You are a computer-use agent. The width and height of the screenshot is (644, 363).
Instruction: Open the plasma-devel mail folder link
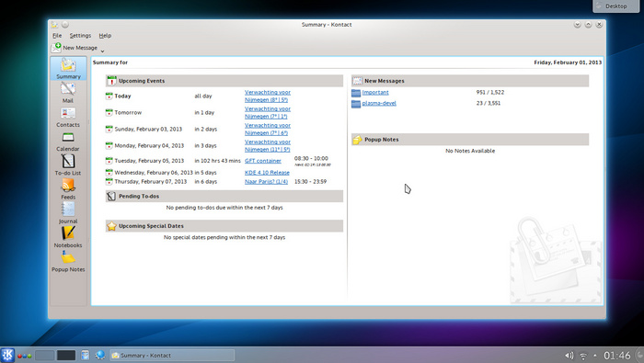coord(379,103)
